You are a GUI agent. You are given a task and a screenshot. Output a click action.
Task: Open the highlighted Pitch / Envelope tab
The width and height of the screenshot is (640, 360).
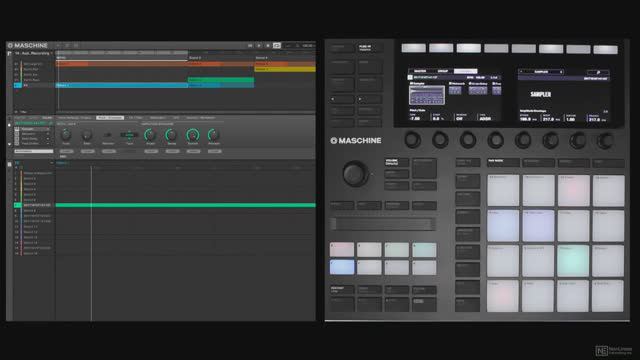coord(110,118)
